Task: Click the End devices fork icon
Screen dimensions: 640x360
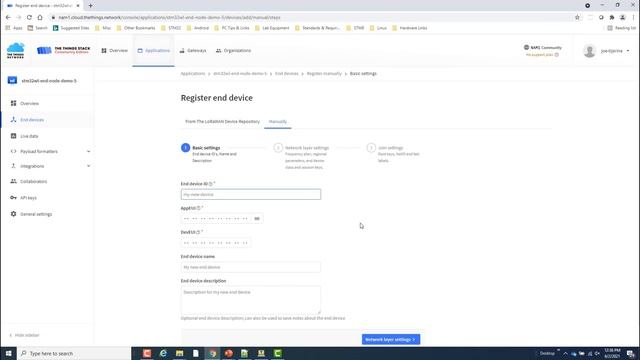Action: [13, 120]
